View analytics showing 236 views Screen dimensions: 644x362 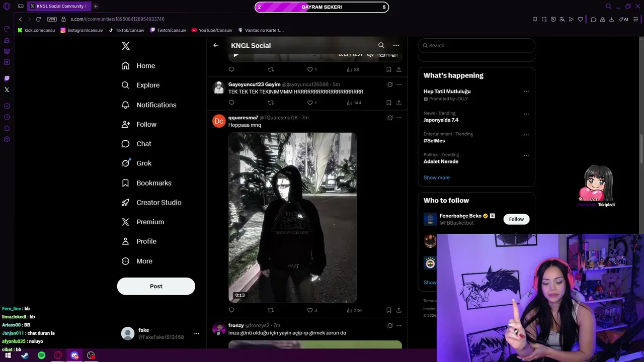tap(354, 310)
